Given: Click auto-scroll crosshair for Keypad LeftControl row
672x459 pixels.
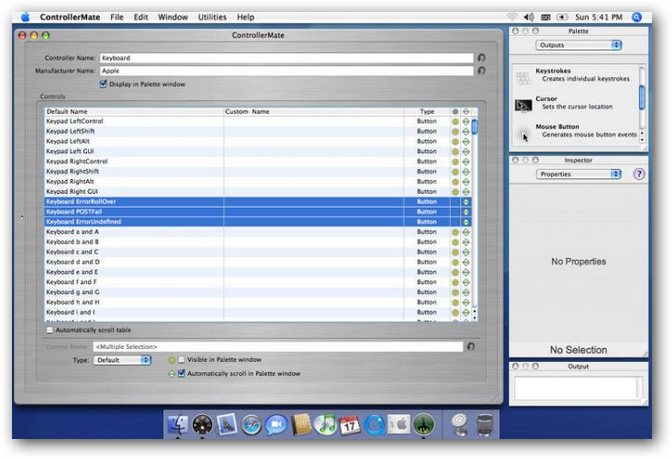Looking at the screenshot, I should (466, 121).
